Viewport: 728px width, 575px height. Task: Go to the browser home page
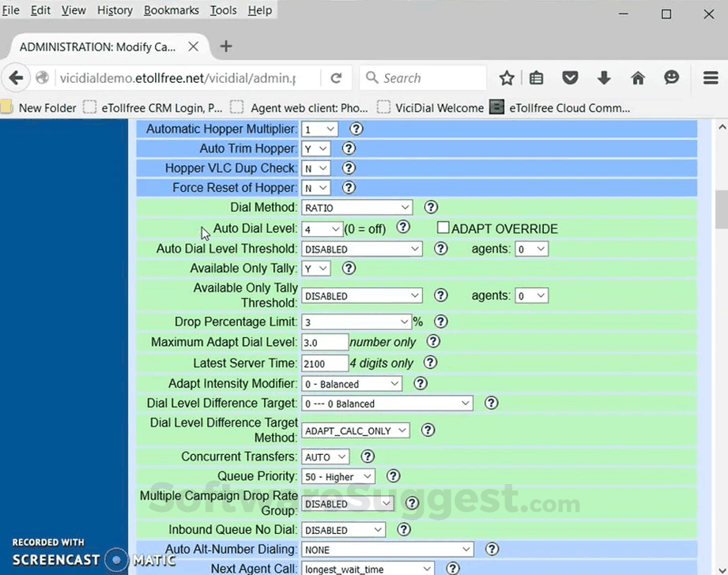coord(638,77)
